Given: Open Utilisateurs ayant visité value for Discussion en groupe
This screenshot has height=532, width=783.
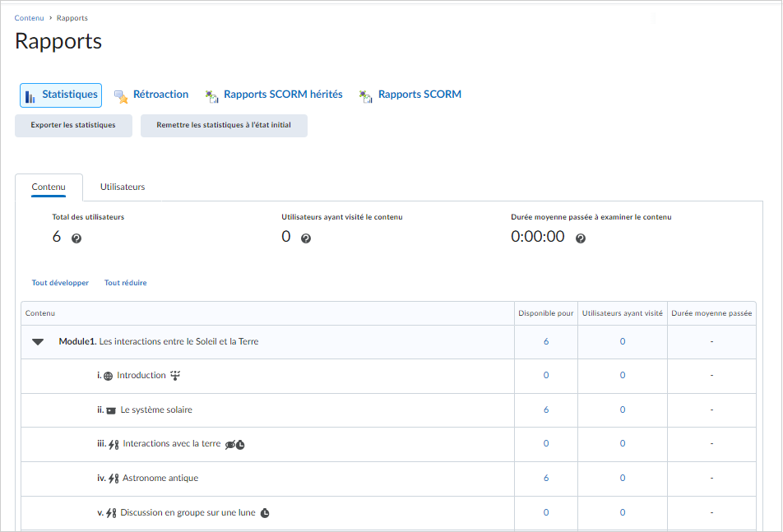Looking at the screenshot, I should pos(623,512).
